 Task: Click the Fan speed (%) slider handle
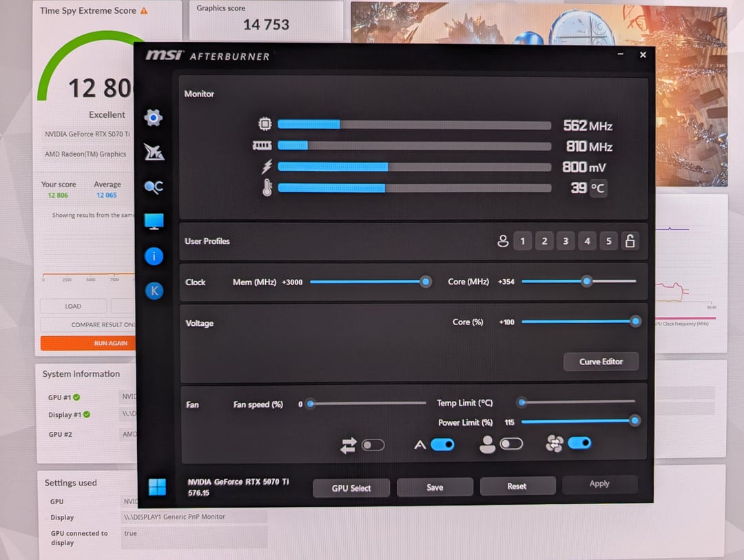click(x=310, y=404)
